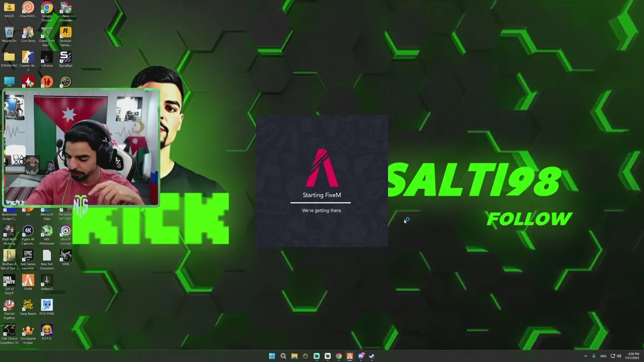Launch ClownfishVoice desktop shortcut
The image size is (644, 362).
(x=28, y=10)
